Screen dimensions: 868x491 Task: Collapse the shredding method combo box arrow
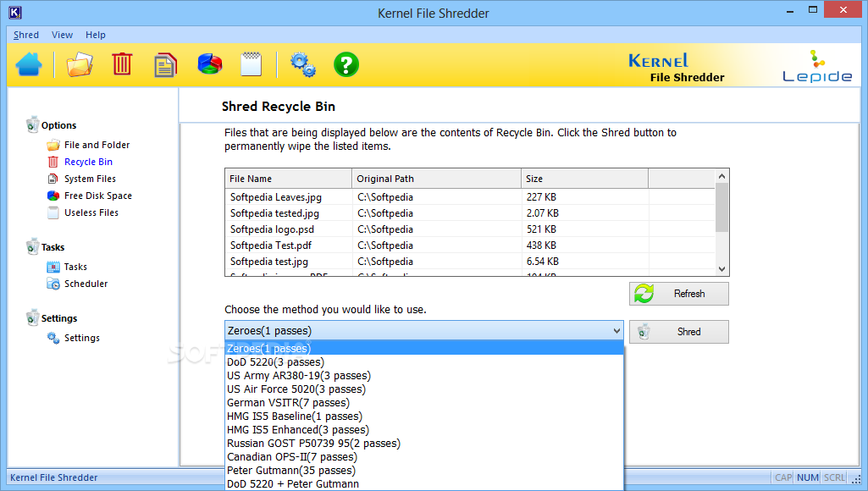click(616, 331)
